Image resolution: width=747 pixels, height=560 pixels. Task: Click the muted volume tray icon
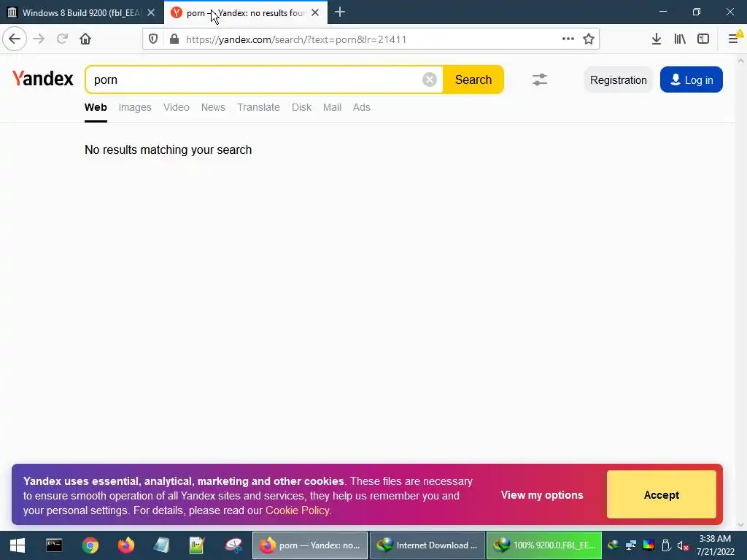[683, 545]
